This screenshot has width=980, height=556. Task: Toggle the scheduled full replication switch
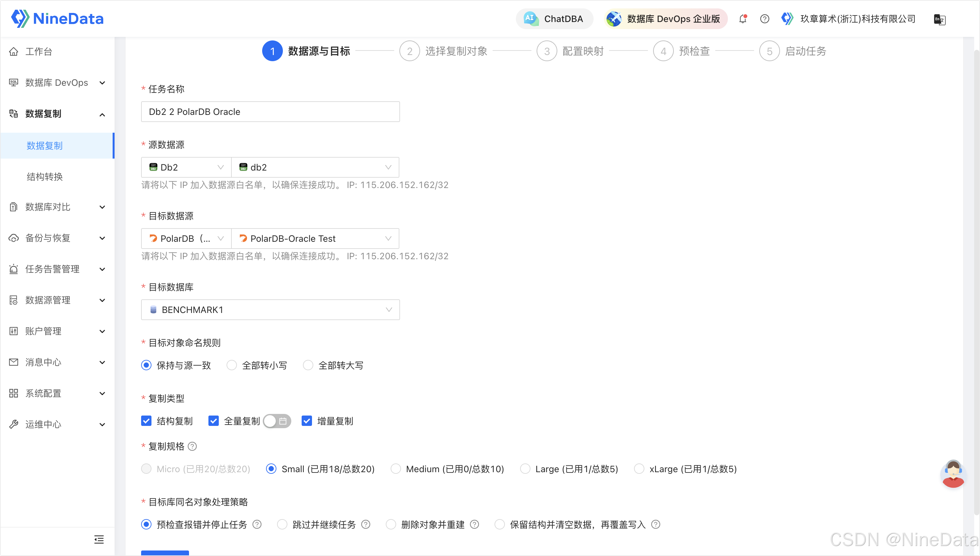[277, 421]
